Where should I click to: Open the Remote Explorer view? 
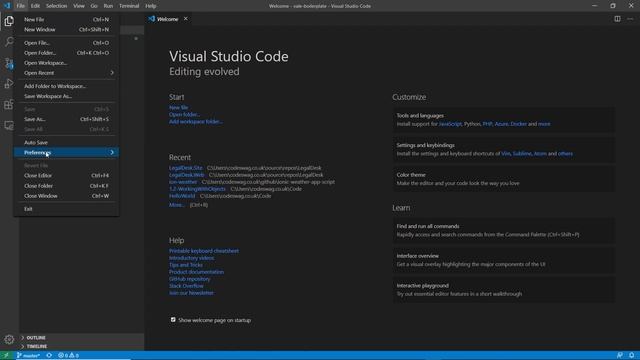9,125
